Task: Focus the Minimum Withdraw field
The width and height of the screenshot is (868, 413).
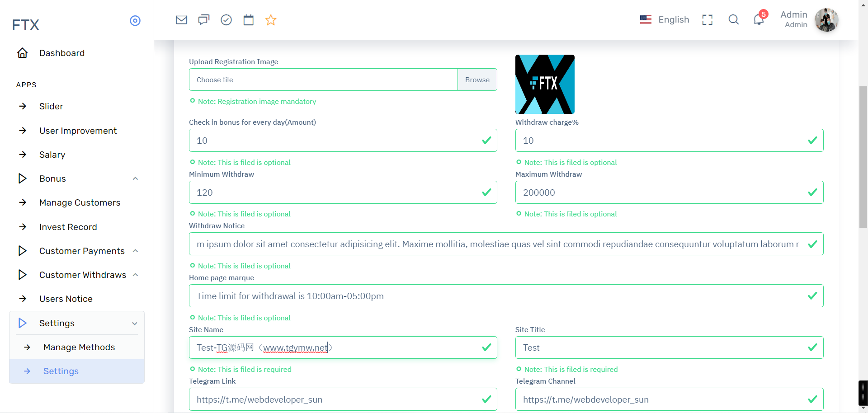Action: [x=343, y=192]
